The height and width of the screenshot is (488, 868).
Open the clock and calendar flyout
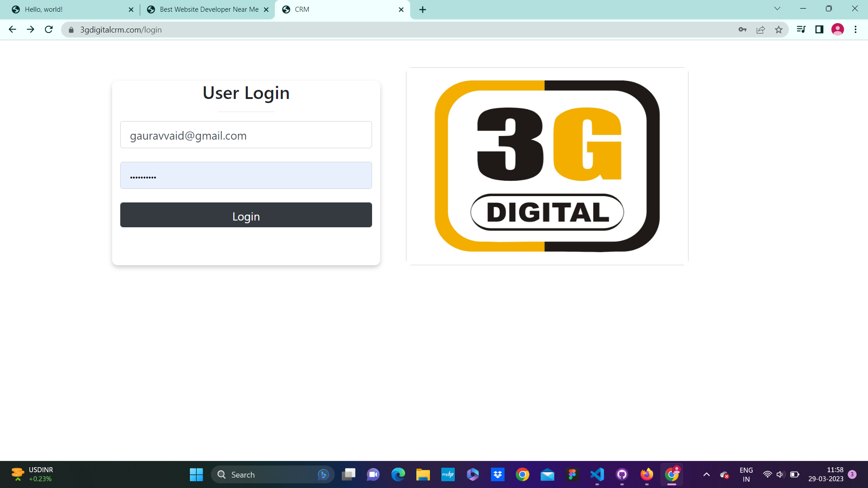point(826,474)
